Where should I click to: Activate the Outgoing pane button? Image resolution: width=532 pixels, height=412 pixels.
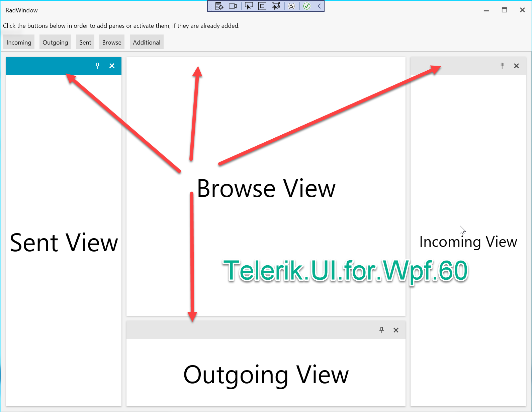click(x=55, y=42)
